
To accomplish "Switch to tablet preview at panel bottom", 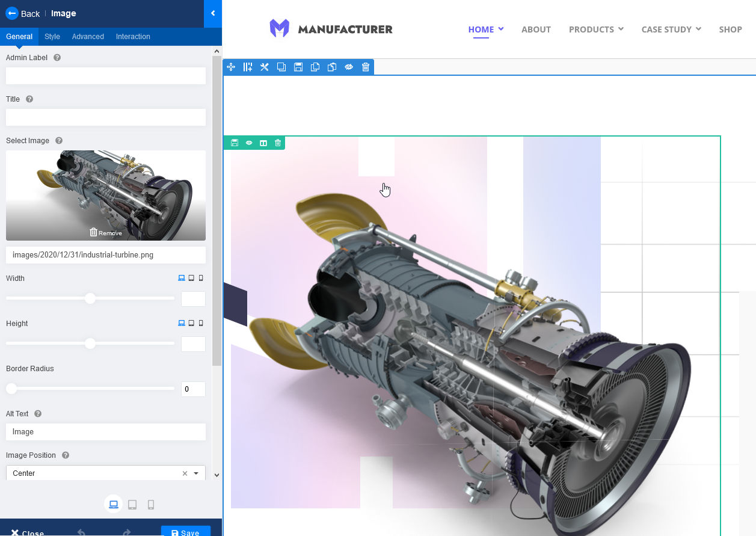I will click(x=132, y=505).
